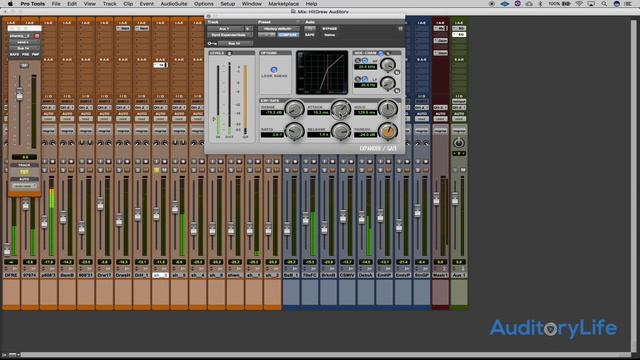
Task: Open the Bus 14 selector in send window
Action: [24, 48]
